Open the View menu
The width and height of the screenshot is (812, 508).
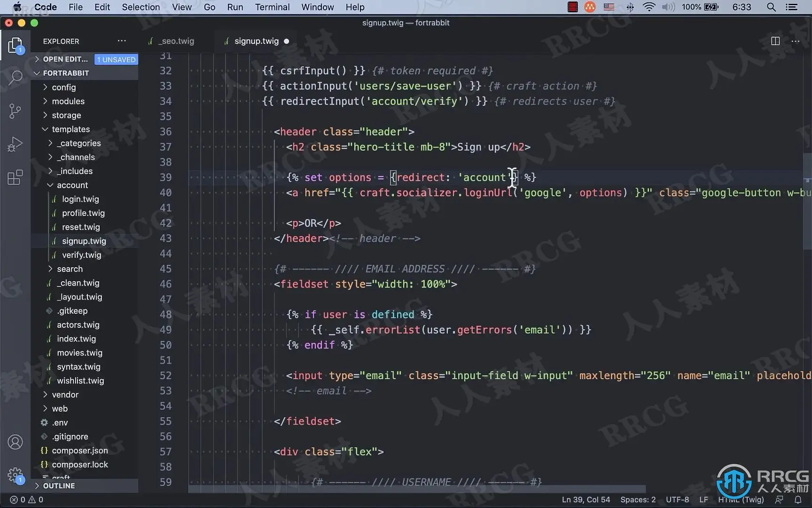(182, 7)
